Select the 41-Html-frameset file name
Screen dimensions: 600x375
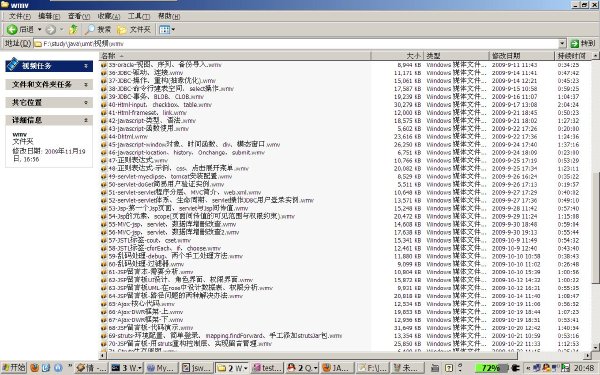[148, 112]
